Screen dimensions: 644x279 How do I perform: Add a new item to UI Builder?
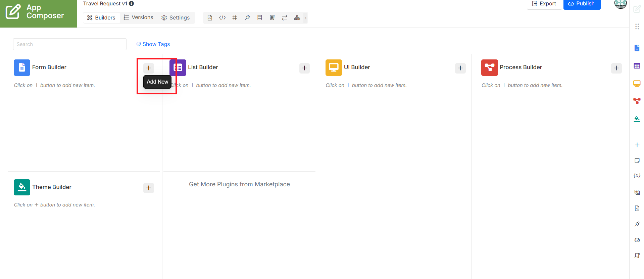(x=460, y=68)
